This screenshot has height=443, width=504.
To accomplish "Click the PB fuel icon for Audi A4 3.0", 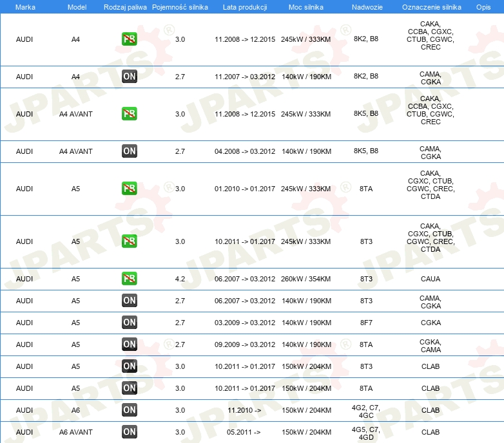I will click(x=130, y=39).
